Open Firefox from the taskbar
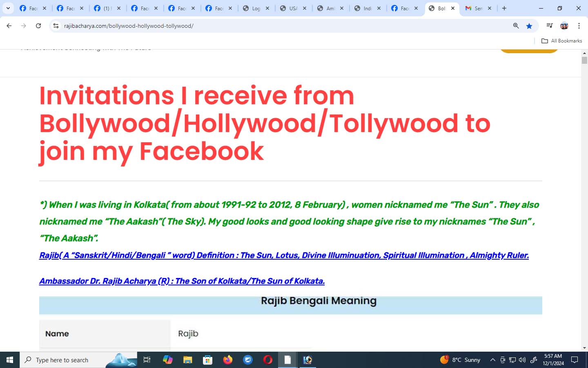The image size is (588, 368). (228, 360)
